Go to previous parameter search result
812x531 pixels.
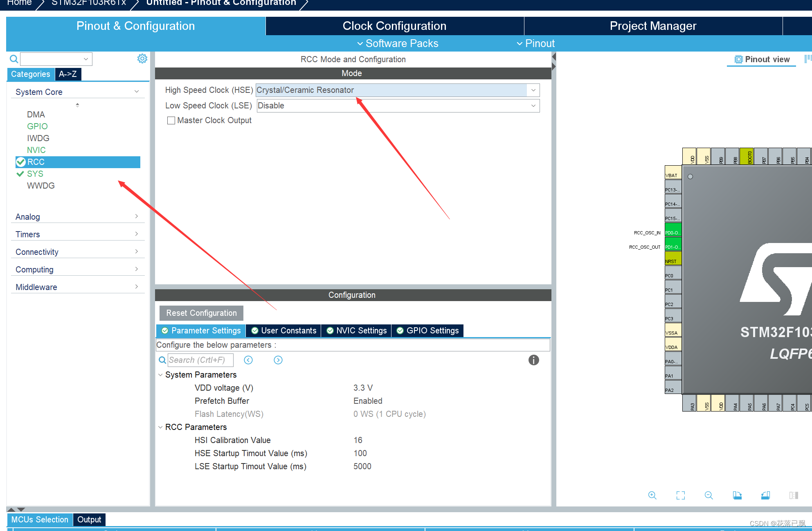point(248,360)
